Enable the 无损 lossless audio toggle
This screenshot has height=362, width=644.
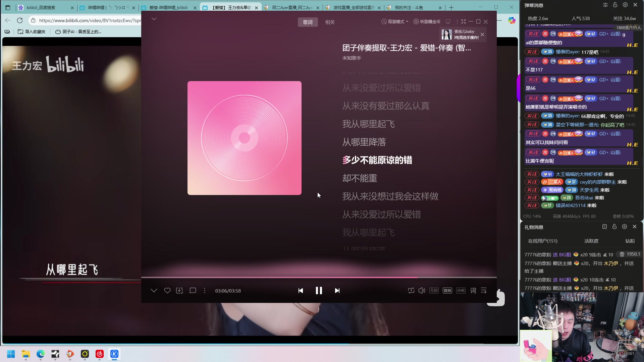pos(434,291)
